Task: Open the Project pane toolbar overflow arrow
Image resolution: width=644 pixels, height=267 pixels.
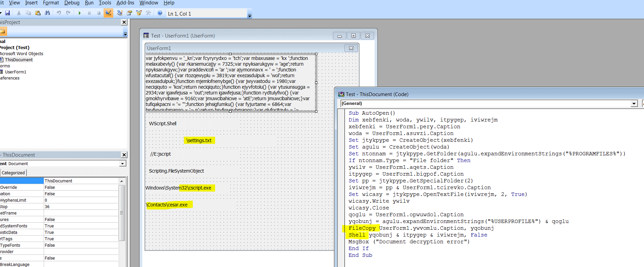Action: pos(125,34)
